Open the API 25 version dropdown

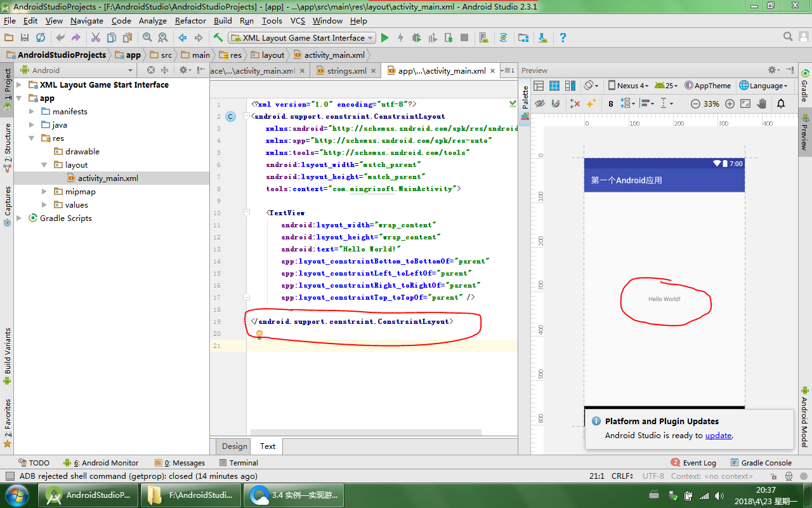[666, 86]
